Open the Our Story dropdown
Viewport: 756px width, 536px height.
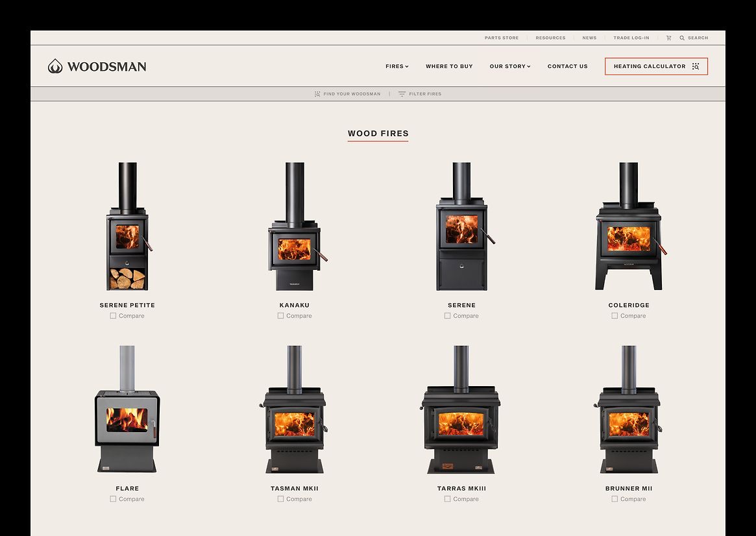(509, 66)
